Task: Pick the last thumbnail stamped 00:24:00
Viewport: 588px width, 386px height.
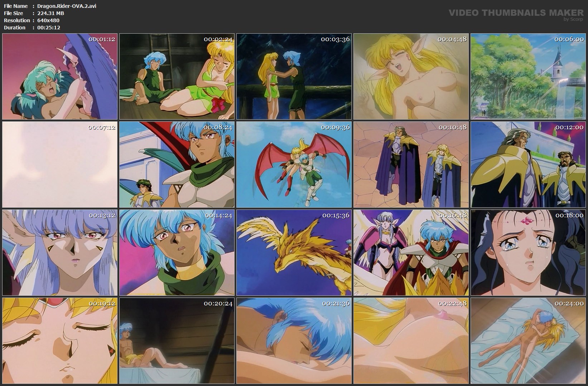Action: [528, 341]
